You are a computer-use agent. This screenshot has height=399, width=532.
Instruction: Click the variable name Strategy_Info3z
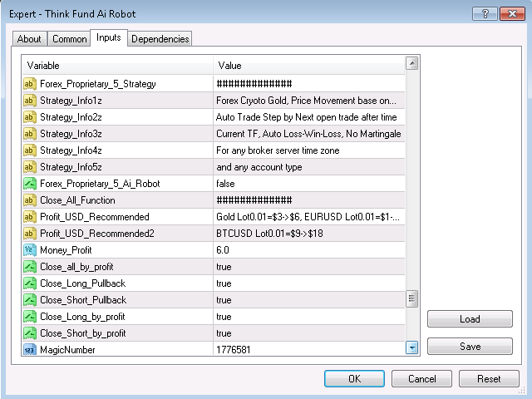(71, 134)
